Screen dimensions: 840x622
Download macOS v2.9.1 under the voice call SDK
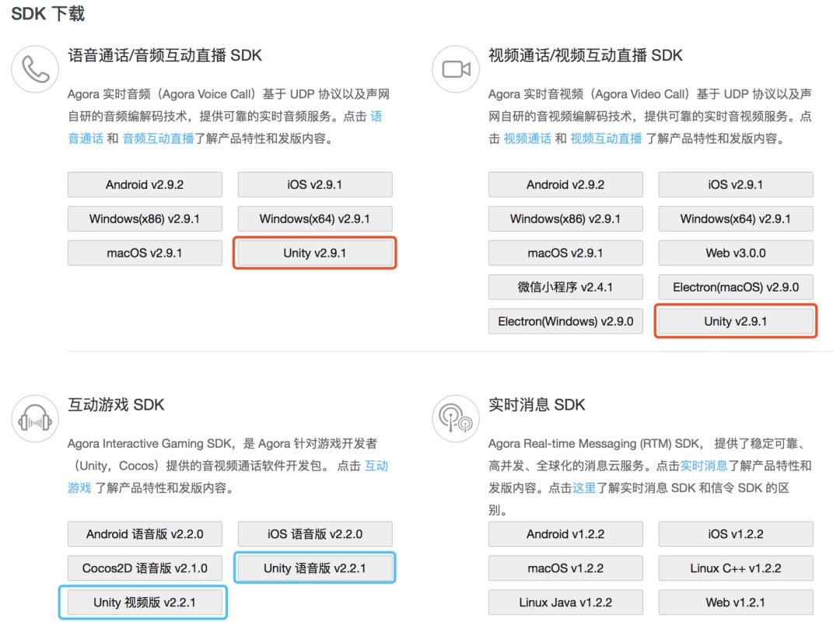[145, 253]
